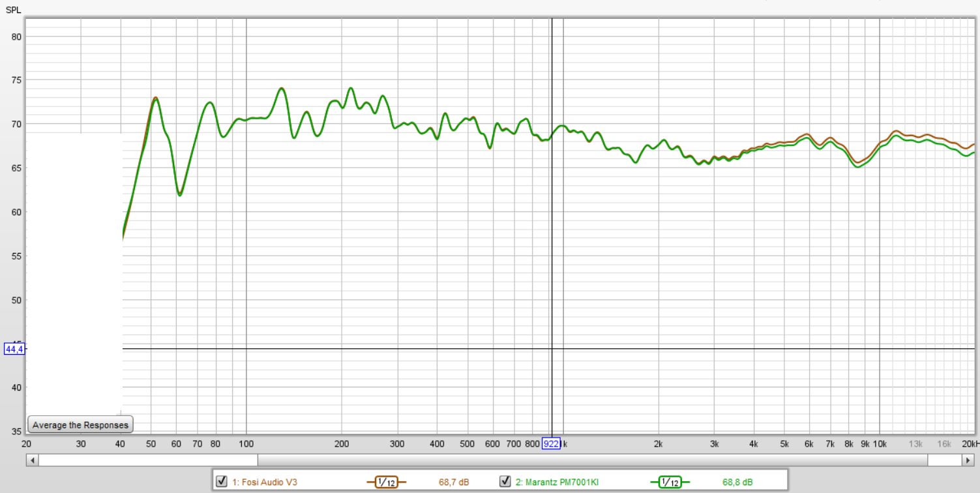
Task: Click the 2k frequency axis label
Action: (x=659, y=444)
